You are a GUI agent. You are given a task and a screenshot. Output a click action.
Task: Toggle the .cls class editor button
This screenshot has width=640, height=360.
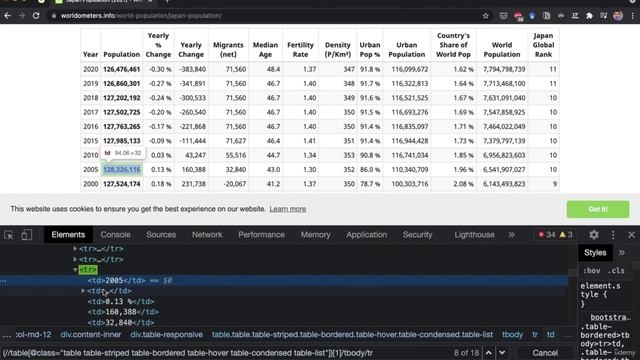pos(616,271)
